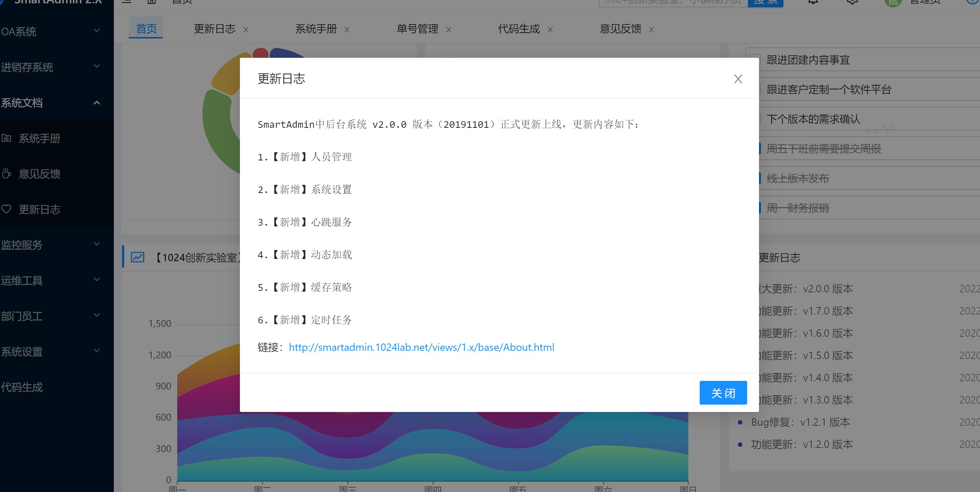Close the 系统手册 tab with its x
Screen dimensions: 980x492
347,30
